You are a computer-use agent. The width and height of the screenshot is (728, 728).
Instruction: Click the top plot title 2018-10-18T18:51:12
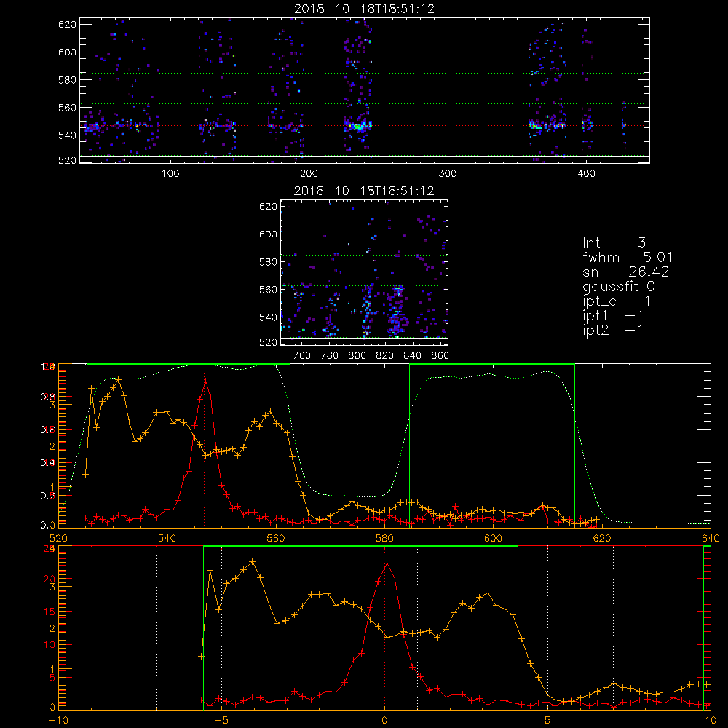[x=365, y=9]
